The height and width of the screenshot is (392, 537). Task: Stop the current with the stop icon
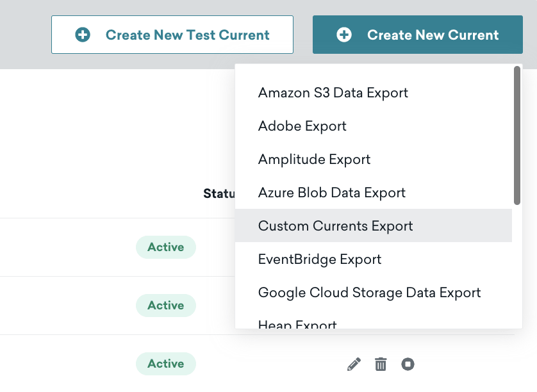408,364
